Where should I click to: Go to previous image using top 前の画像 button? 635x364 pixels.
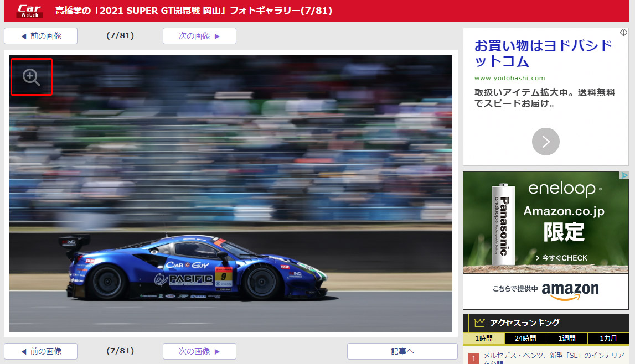[40, 36]
